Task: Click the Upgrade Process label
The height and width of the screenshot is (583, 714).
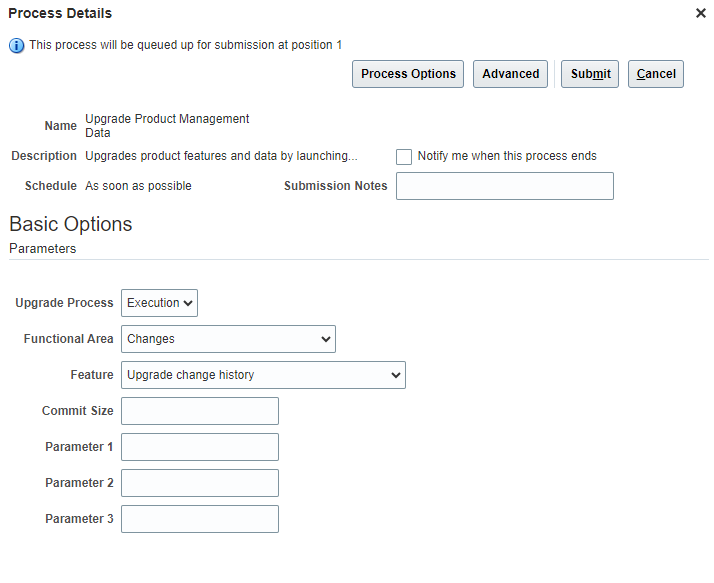Action: click(x=64, y=303)
